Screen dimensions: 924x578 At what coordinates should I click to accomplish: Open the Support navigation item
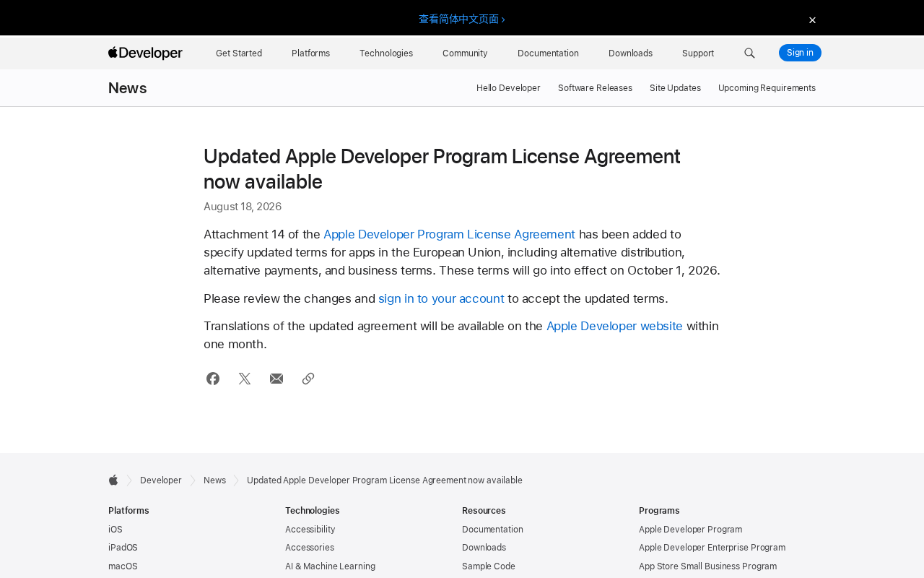coord(698,53)
